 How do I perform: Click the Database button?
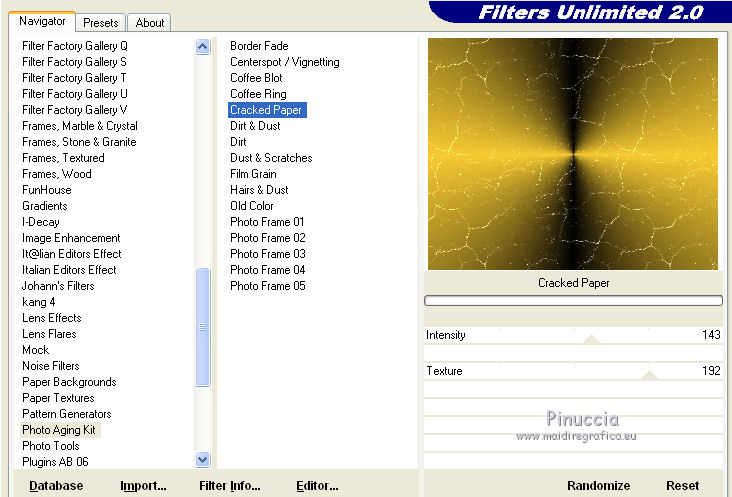point(56,486)
